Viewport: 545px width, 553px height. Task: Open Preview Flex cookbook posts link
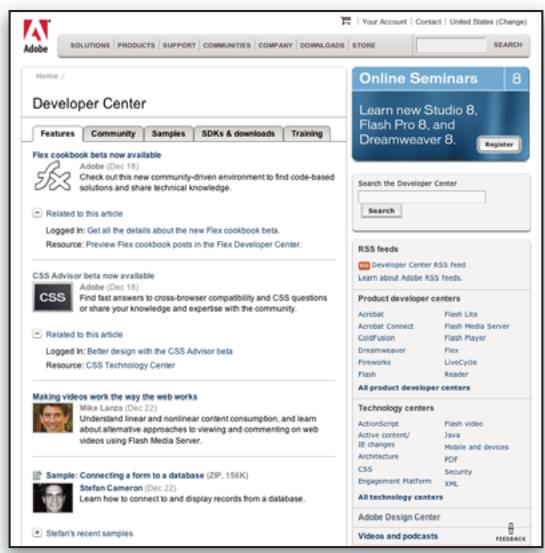click(x=193, y=244)
